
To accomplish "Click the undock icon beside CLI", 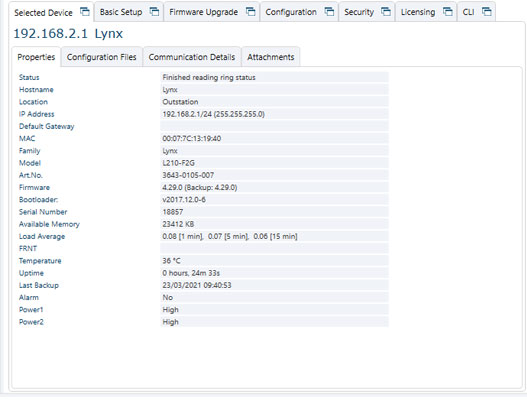I will pyautogui.click(x=487, y=12).
